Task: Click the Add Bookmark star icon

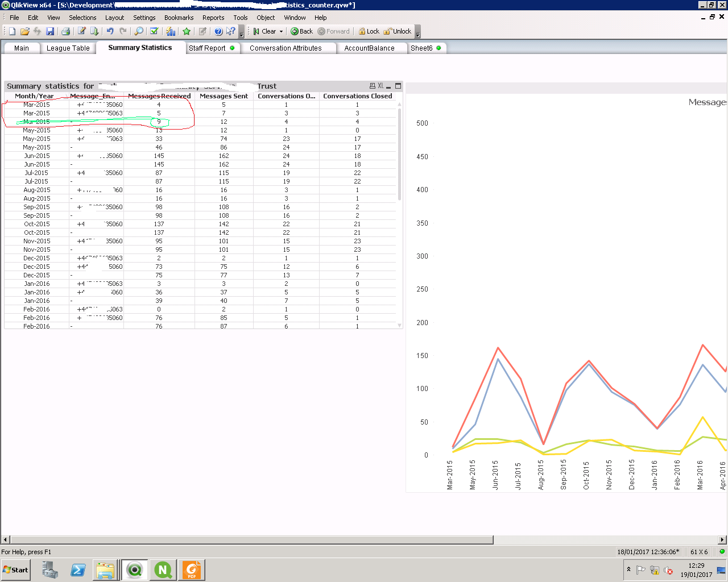Action: coord(187,31)
